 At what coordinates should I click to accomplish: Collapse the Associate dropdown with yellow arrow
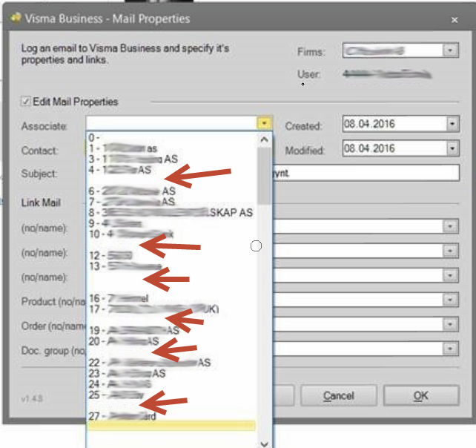click(264, 123)
